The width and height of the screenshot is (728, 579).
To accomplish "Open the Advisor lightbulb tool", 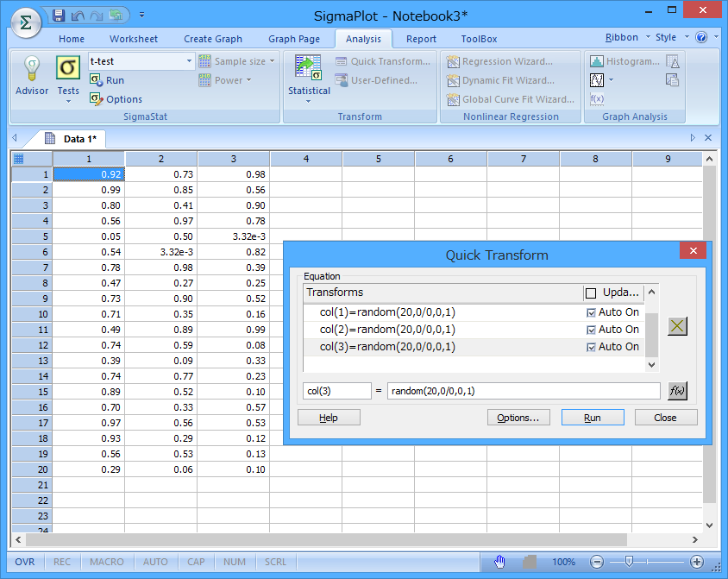I will (x=32, y=76).
